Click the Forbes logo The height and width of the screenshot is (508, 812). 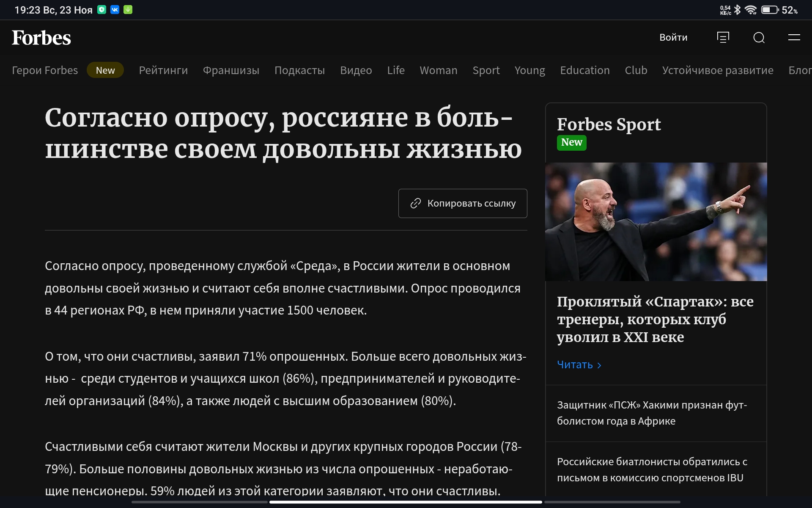[41, 38]
